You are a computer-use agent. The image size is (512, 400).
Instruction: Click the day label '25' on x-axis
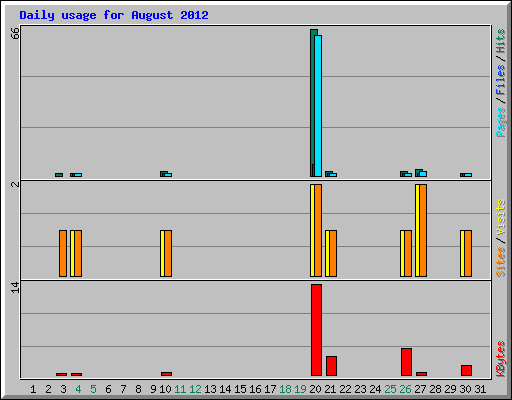pyautogui.click(x=390, y=389)
